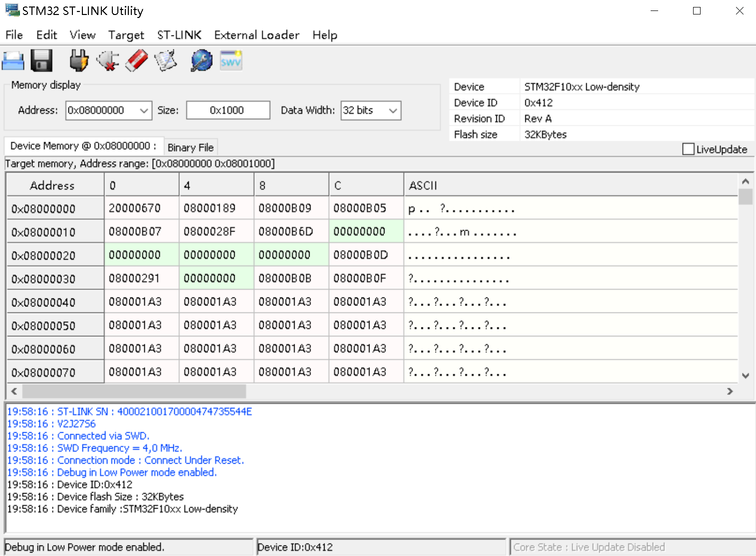Open the SWV viewer icon
The width and height of the screenshot is (756, 556).
pyautogui.click(x=231, y=61)
